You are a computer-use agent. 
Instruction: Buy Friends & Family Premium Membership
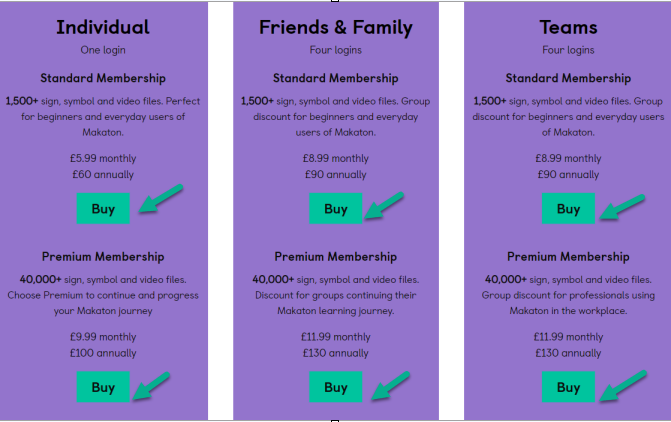[336, 387]
